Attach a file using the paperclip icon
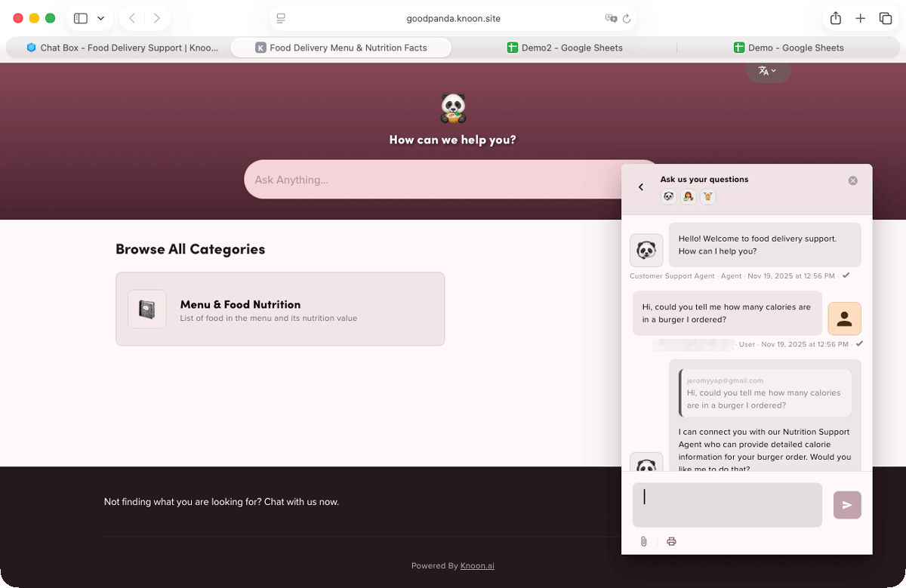This screenshot has width=906, height=588. [x=644, y=541]
